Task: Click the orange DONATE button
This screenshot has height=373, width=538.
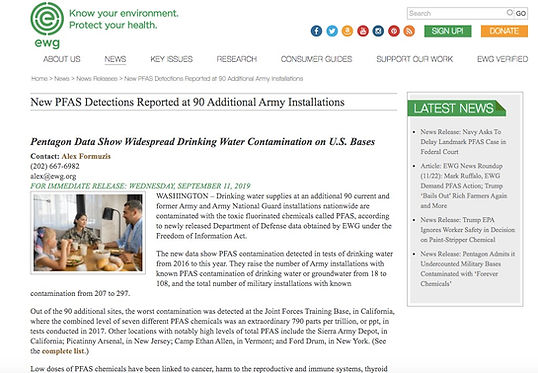Action: (x=504, y=31)
